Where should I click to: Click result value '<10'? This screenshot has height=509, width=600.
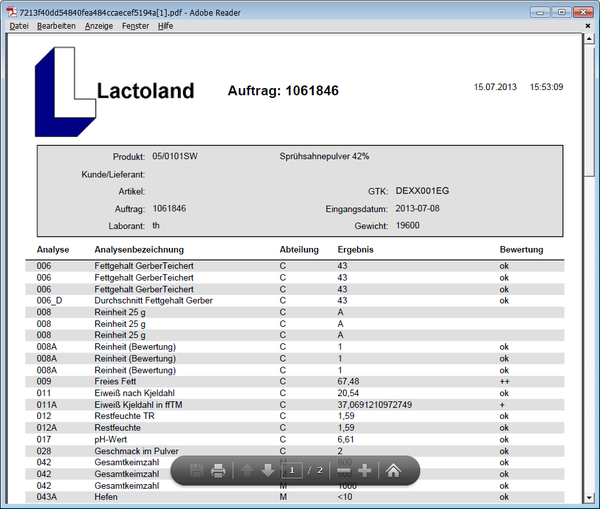pos(345,497)
